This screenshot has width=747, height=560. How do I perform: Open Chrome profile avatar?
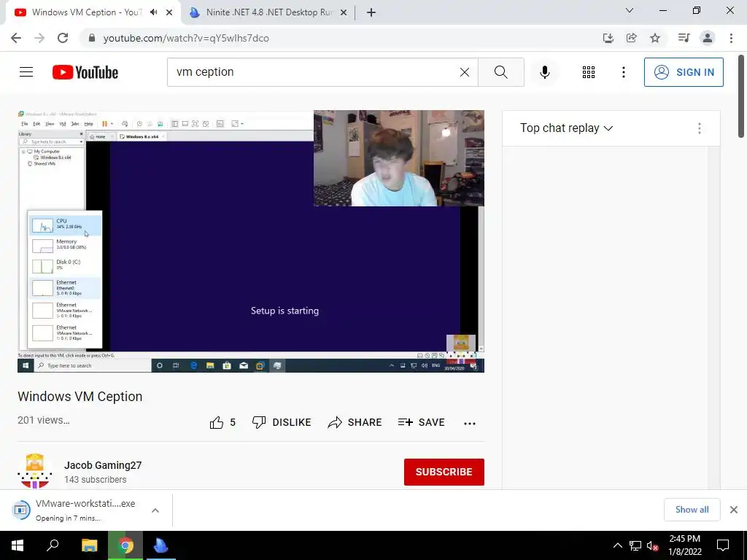[x=708, y=38]
